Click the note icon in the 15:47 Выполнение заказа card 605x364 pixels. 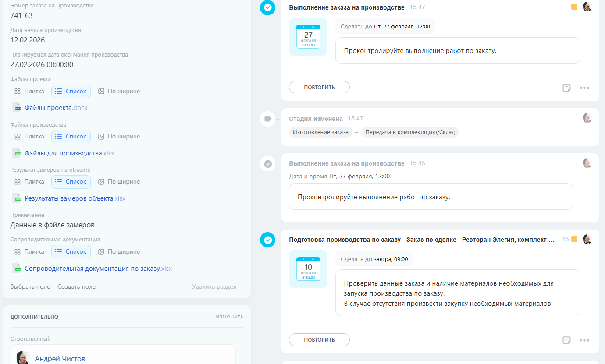[x=566, y=88]
